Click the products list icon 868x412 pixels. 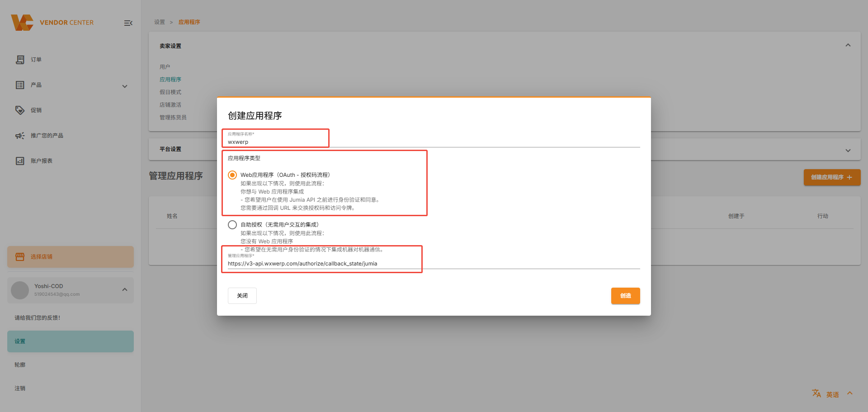(20, 85)
